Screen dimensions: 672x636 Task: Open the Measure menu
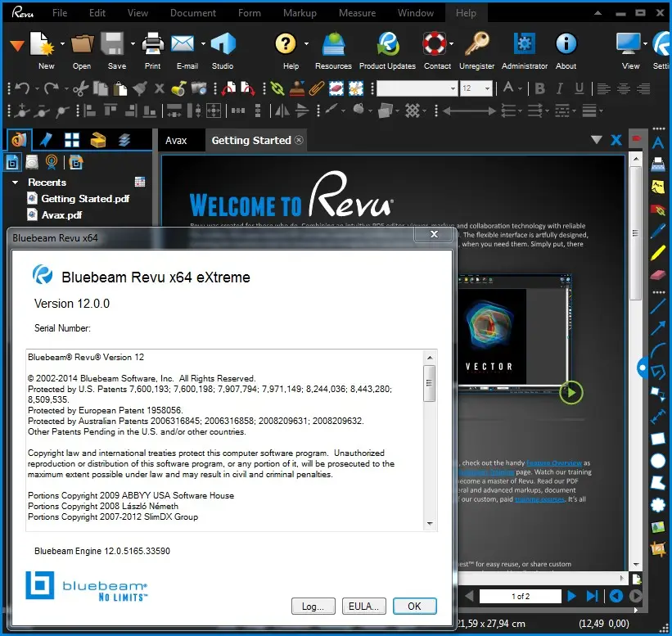357,13
